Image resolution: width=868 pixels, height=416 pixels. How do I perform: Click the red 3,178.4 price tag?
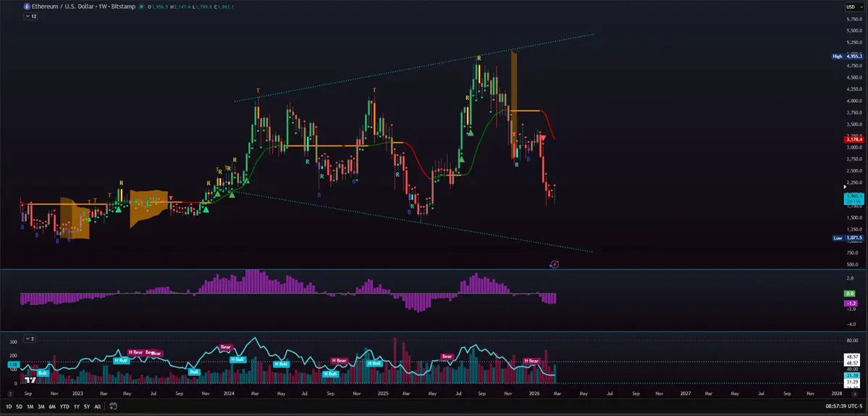pos(854,140)
